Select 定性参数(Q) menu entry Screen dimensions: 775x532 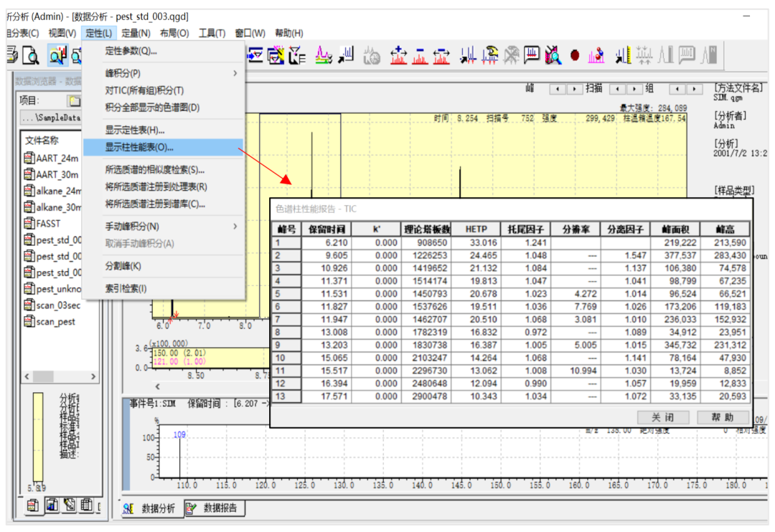click(131, 51)
